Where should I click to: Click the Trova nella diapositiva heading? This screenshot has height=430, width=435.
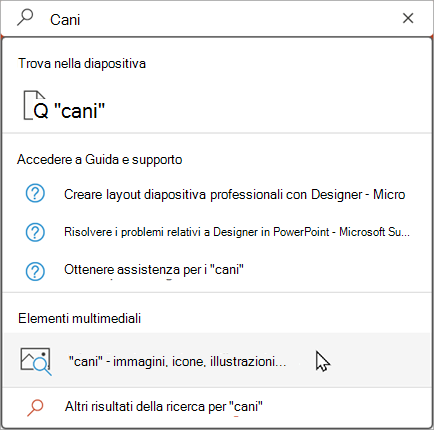coord(82,63)
